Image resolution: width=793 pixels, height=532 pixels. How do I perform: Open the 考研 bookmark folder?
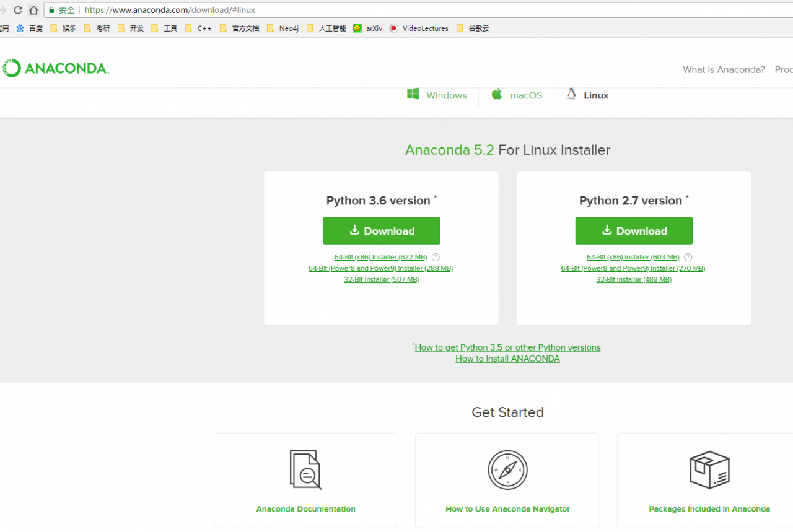point(97,28)
